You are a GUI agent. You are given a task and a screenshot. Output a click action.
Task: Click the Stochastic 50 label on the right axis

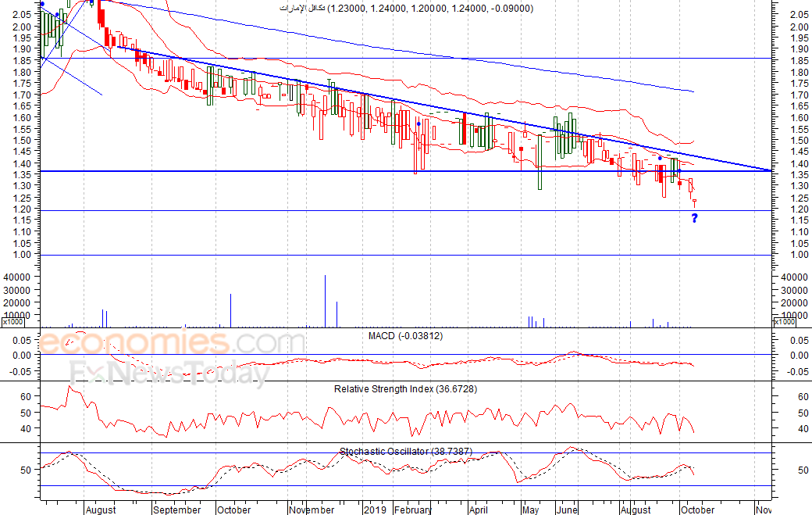coord(803,470)
